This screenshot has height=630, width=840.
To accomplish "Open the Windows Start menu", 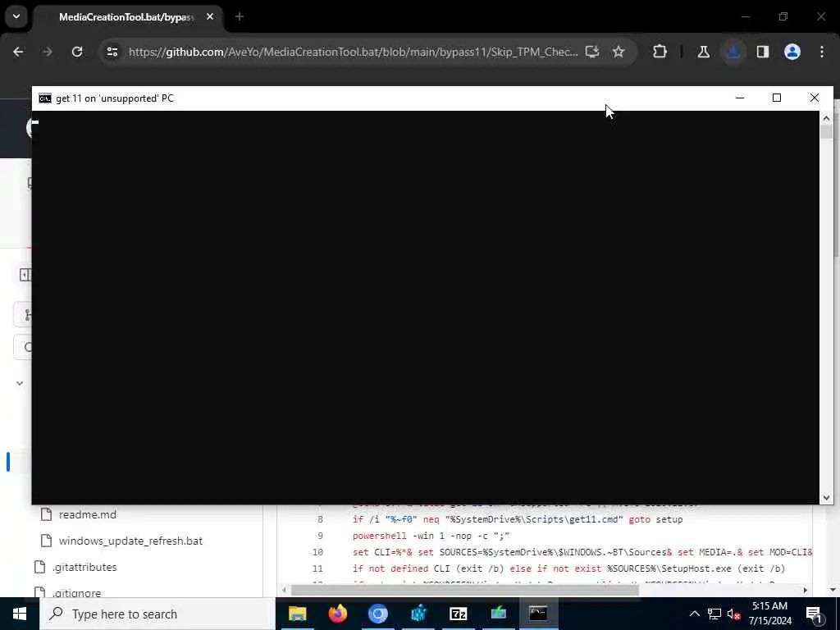I will [20, 614].
